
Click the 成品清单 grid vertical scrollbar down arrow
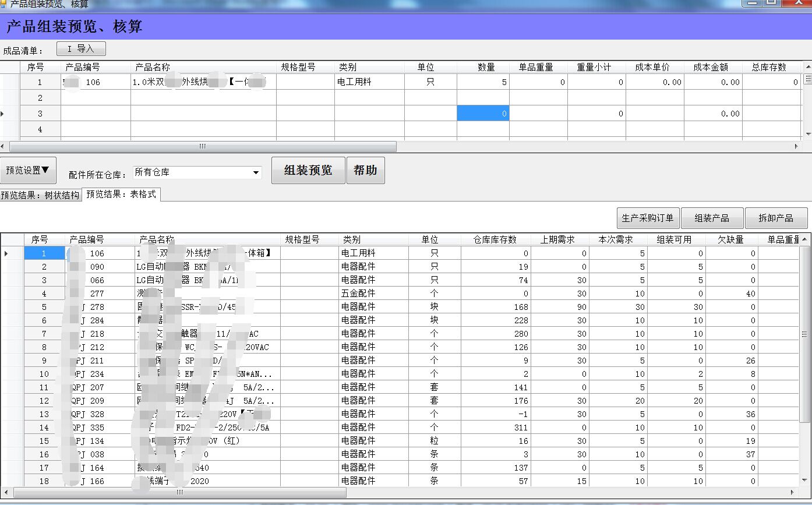(807, 134)
